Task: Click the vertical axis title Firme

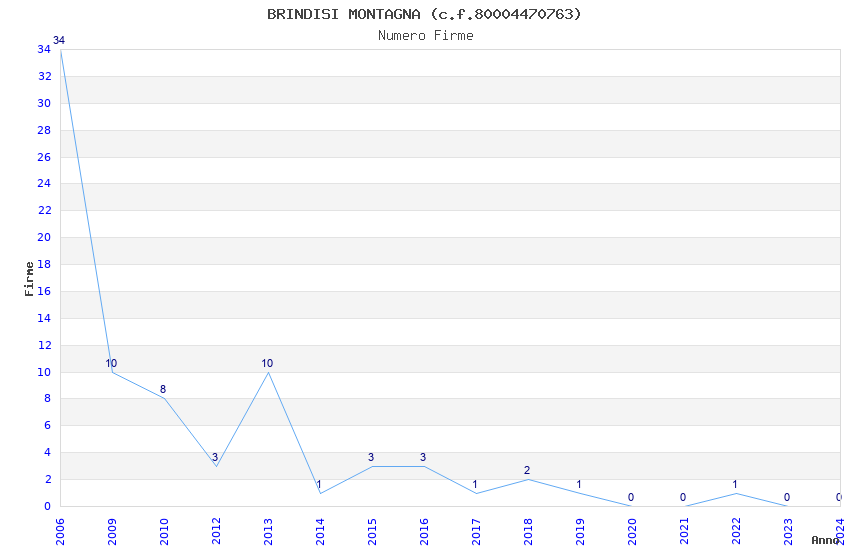Action: (x=29, y=279)
